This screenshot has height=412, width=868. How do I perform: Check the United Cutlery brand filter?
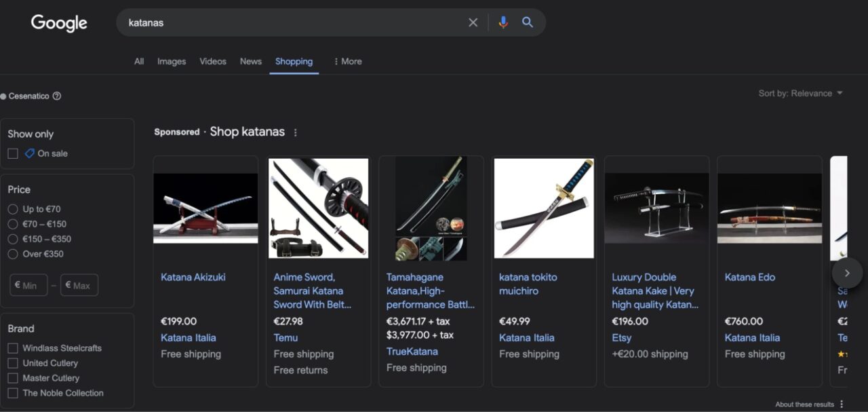(12, 362)
